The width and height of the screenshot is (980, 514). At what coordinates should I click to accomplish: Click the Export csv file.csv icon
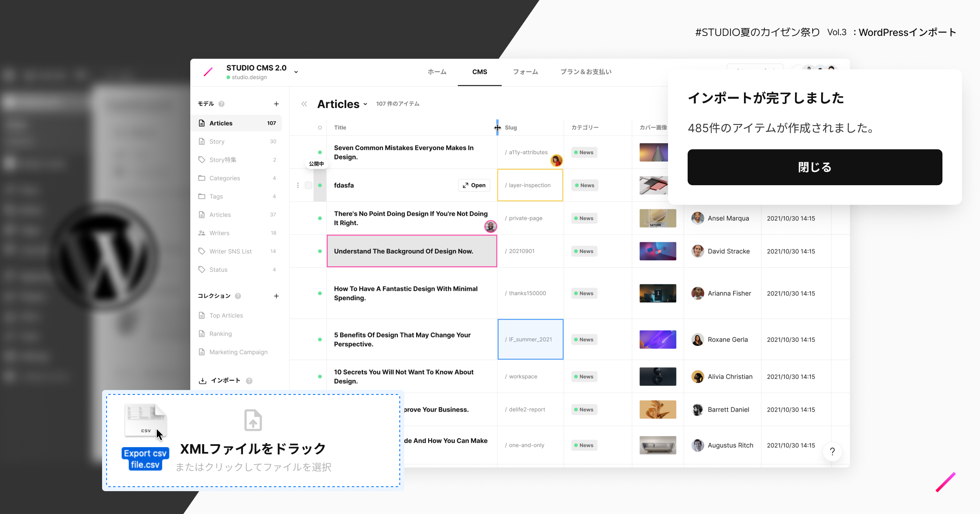145,437
